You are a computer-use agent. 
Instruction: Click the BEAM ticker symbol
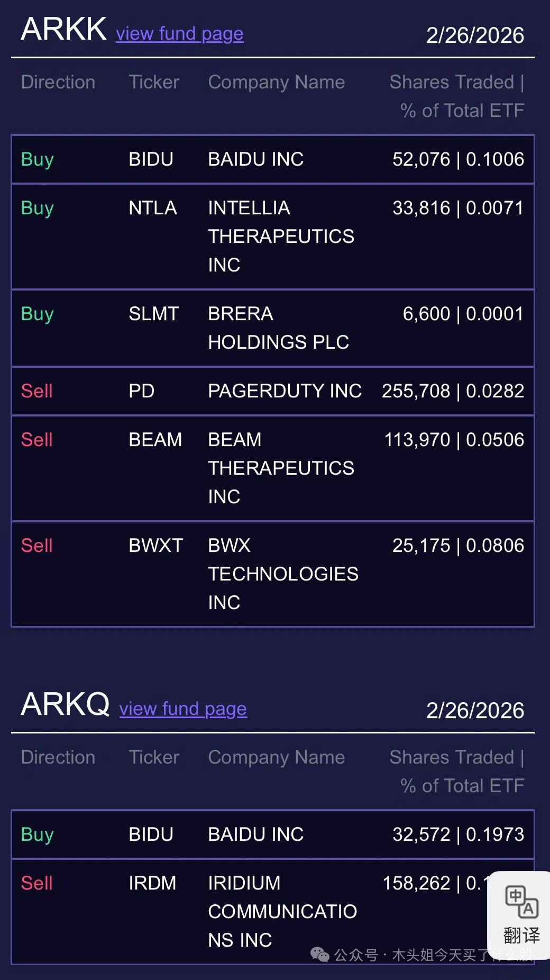155,440
